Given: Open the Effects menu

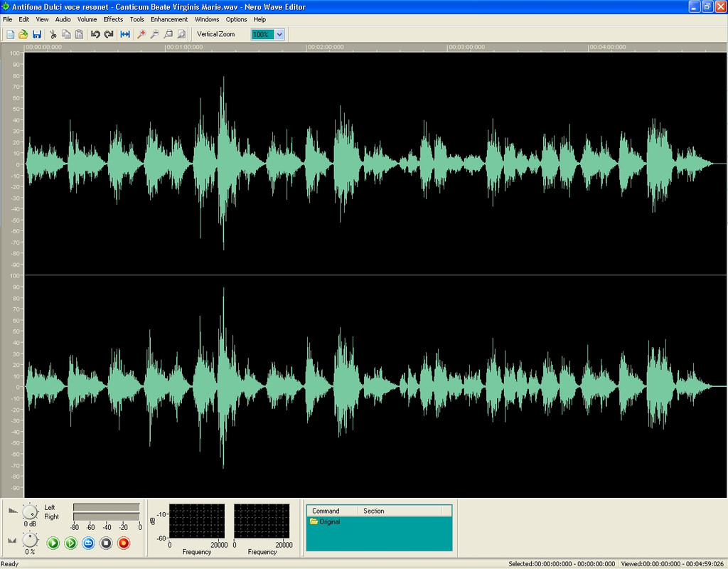Looking at the screenshot, I should tap(113, 19).
